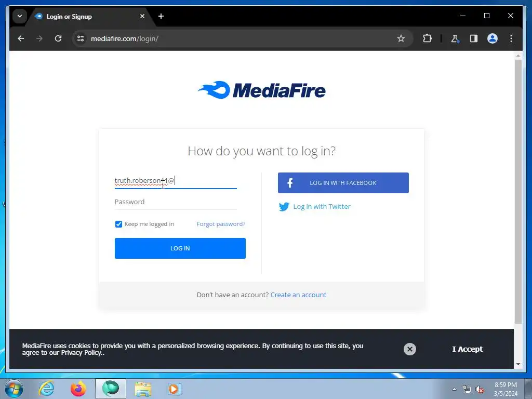Click the Twitter bird icon

tap(284, 207)
